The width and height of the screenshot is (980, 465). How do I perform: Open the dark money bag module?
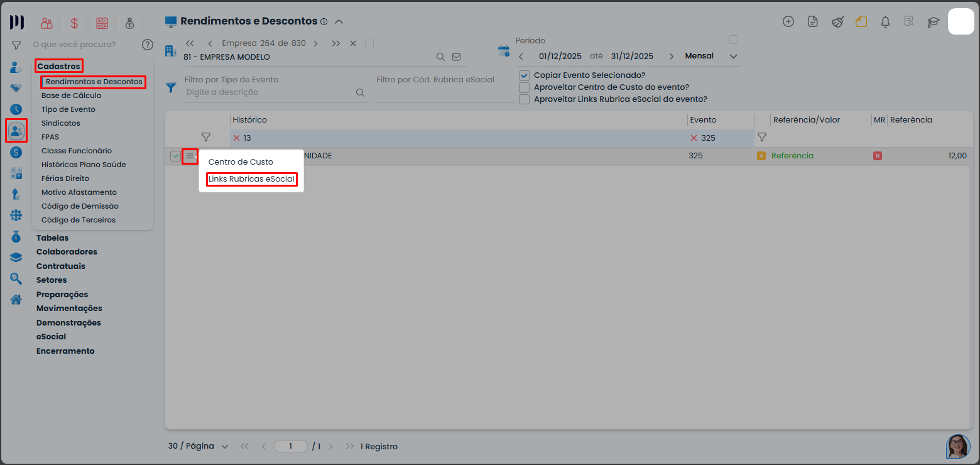pyautogui.click(x=129, y=23)
